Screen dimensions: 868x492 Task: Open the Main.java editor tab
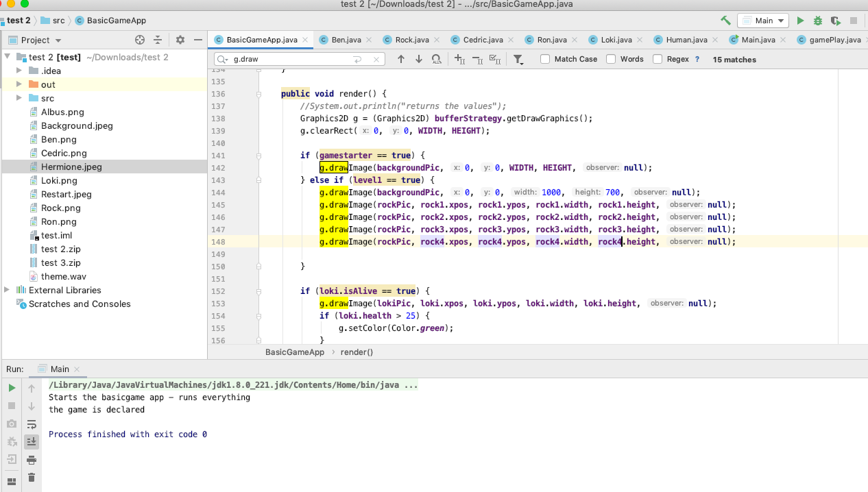[x=758, y=40]
